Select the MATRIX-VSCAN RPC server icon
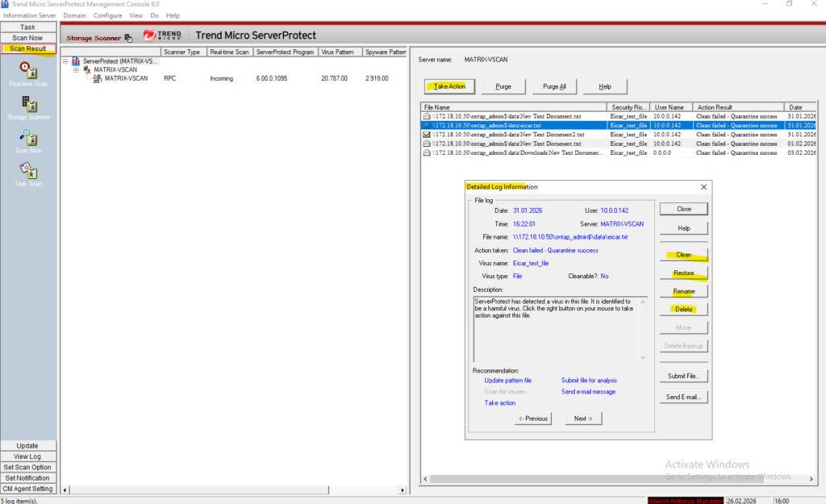826x504 pixels. [97, 79]
